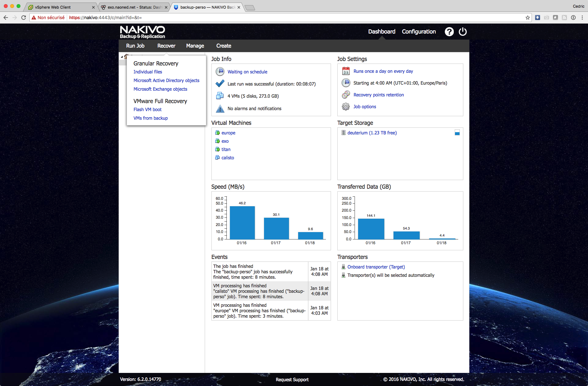Image resolution: width=588 pixels, height=386 pixels.
Task: Click the help question mark icon
Action: pos(449,32)
